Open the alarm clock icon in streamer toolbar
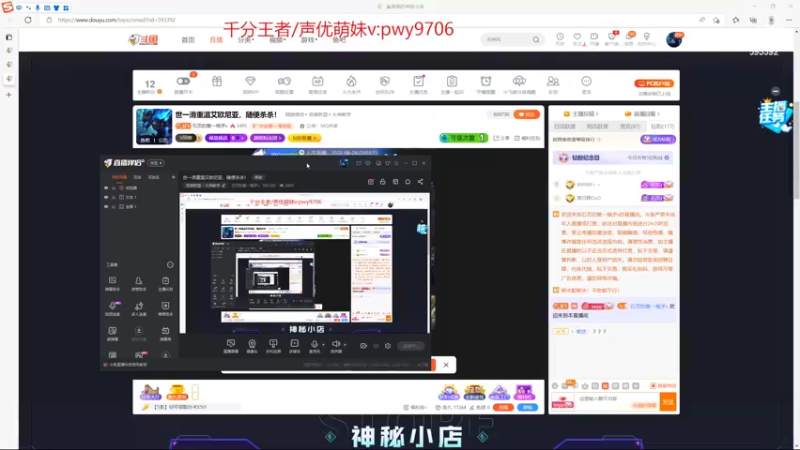The height and width of the screenshot is (450, 800). click(x=486, y=82)
